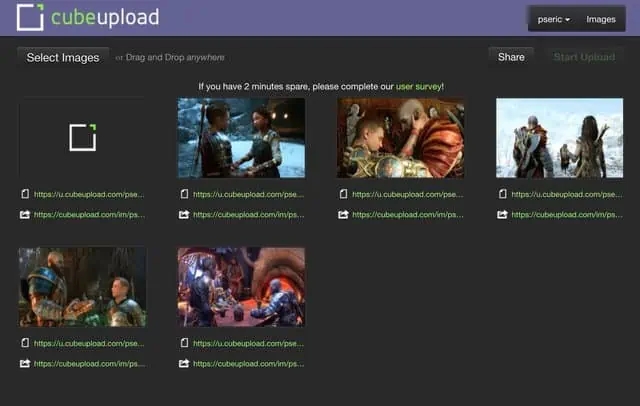Image resolution: width=640 pixels, height=406 pixels.
Task: Open the red forge room thumbnail
Action: [241, 287]
